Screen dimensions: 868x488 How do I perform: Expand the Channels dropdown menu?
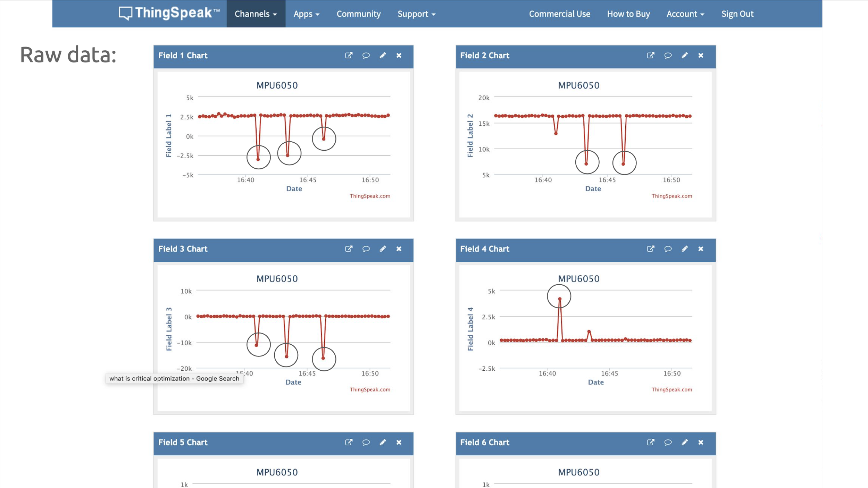[x=256, y=14]
